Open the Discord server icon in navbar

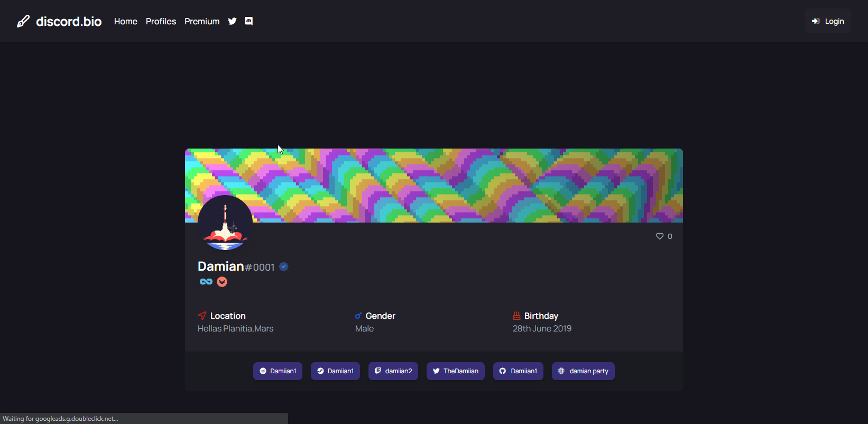click(x=248, y=21)
